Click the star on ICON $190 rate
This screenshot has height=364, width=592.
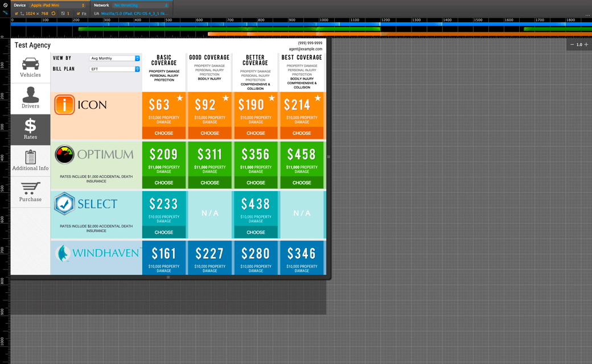click(x=272, y=98)
